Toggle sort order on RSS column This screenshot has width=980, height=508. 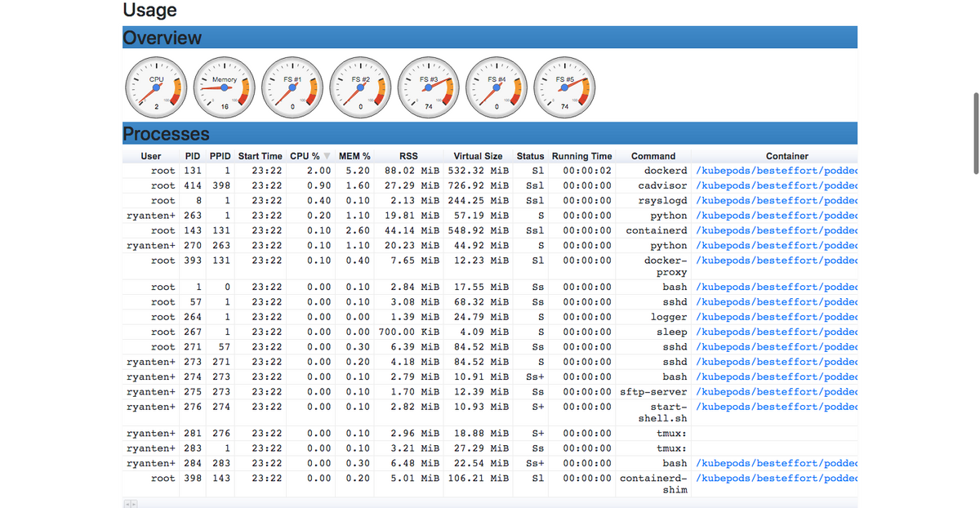[408, 156]
